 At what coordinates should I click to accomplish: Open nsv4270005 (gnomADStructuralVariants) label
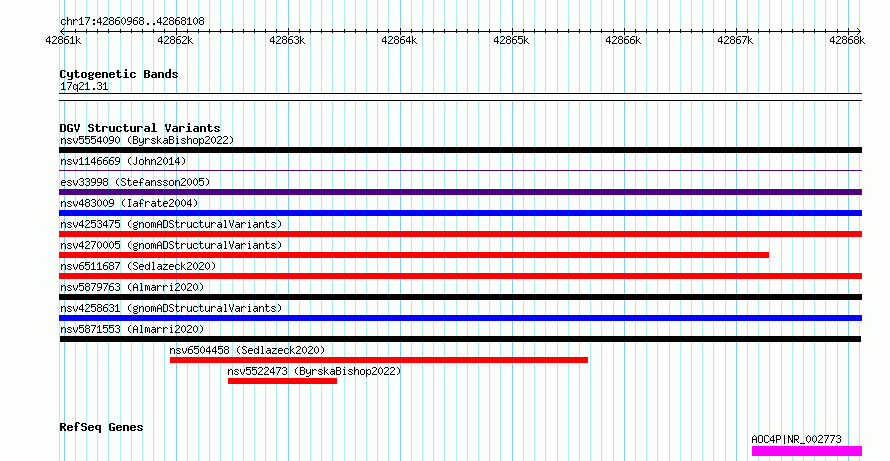(171, 245)
